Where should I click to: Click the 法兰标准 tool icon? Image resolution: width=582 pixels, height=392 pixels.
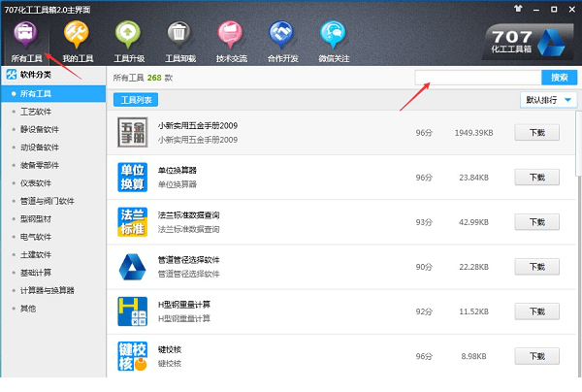tap(132, 221)
